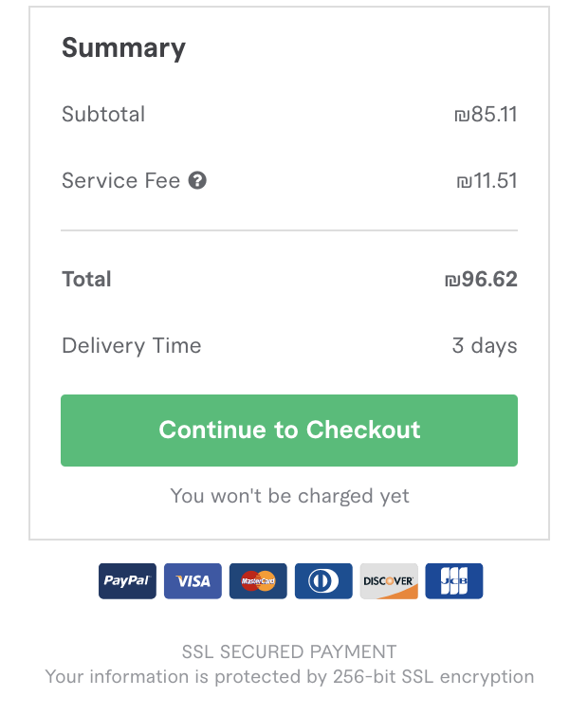Click the MasterCard payment icon
Screen dimensions: 588x715
(x=258, y=581)
